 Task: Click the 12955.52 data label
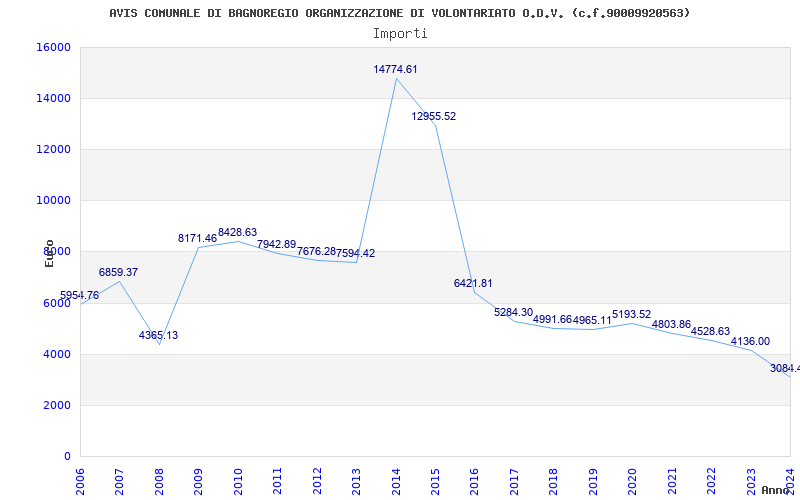[434, 116]
